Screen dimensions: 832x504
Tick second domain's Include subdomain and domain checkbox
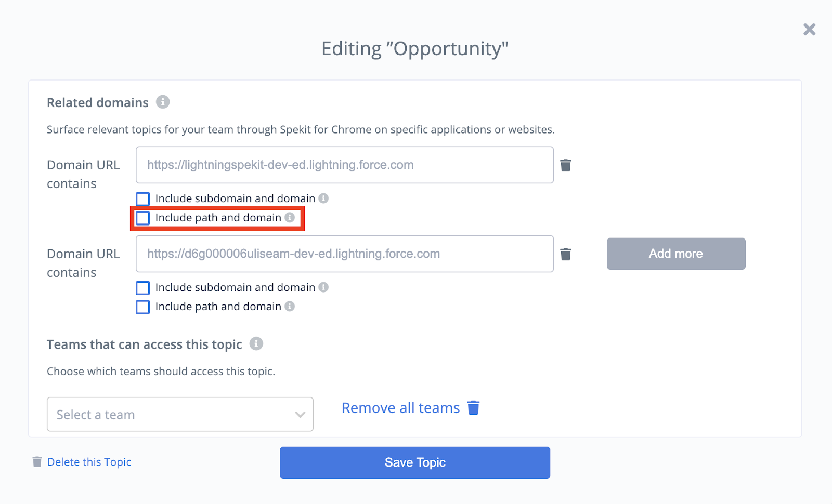(x=143, y=288)
